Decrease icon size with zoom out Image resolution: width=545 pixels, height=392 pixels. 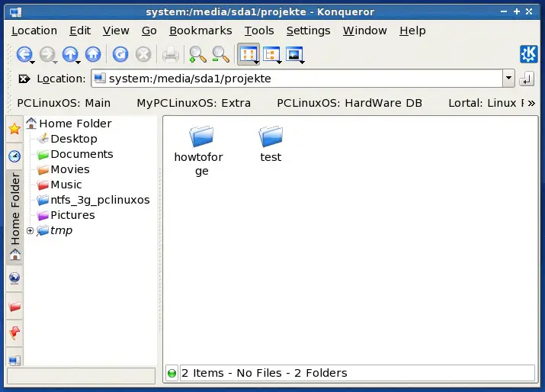tap(221, 55)
